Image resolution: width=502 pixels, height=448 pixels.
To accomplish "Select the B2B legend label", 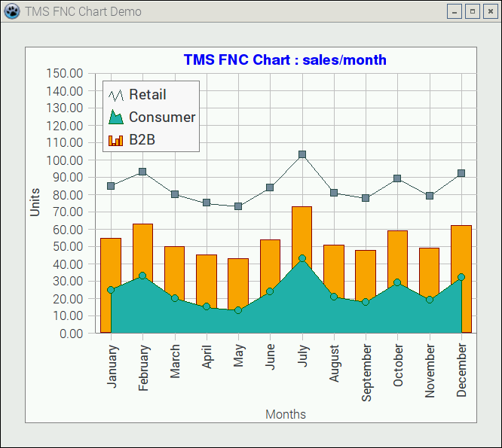I will point(142,140).
